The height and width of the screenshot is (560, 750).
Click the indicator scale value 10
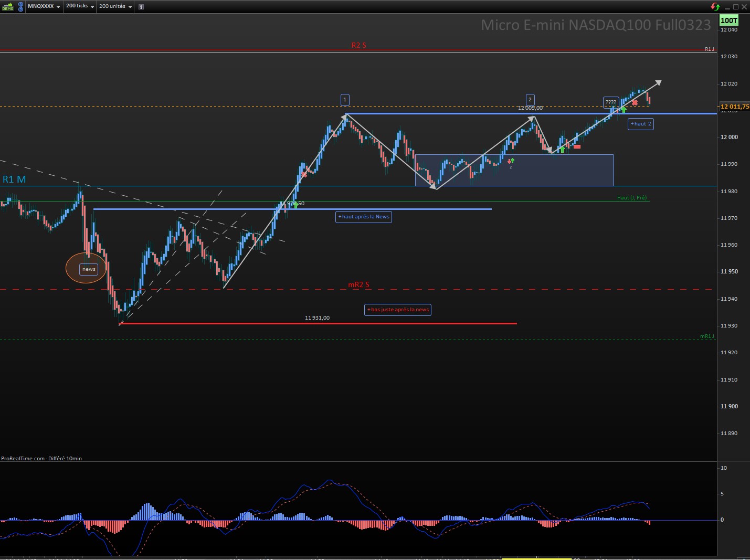[724, 468]
